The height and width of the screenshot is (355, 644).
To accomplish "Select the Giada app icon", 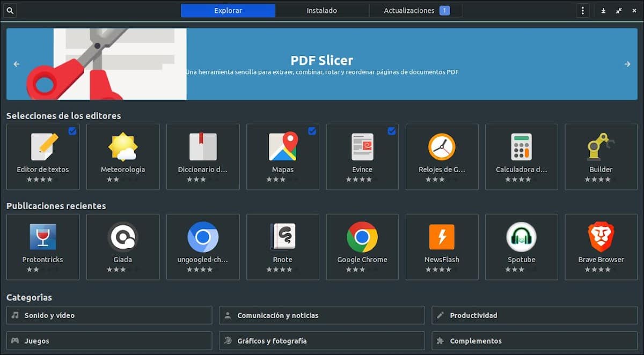I will click(123, 236).
